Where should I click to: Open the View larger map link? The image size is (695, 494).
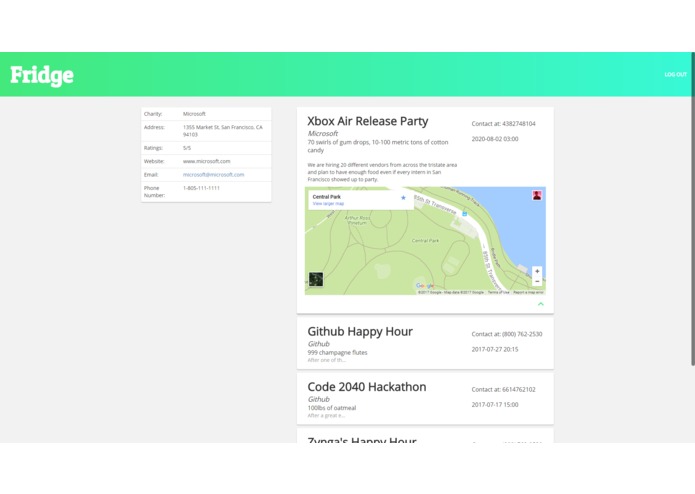328,203
